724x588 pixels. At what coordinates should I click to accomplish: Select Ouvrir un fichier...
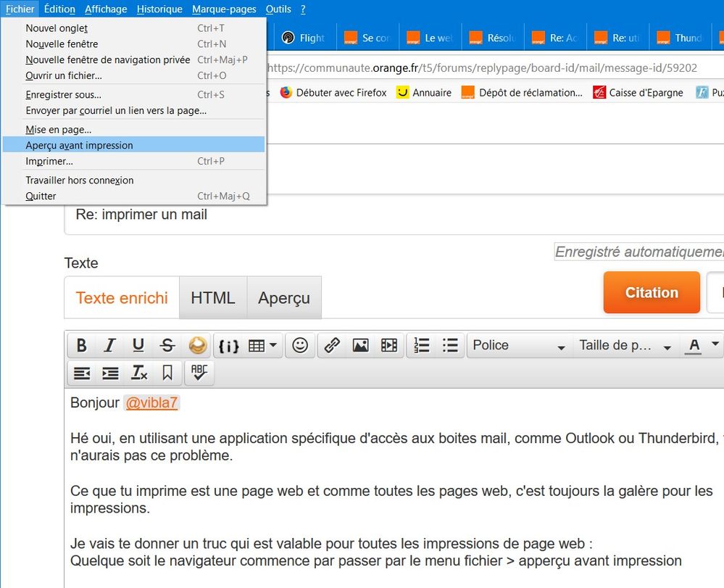tap(134, 75)
